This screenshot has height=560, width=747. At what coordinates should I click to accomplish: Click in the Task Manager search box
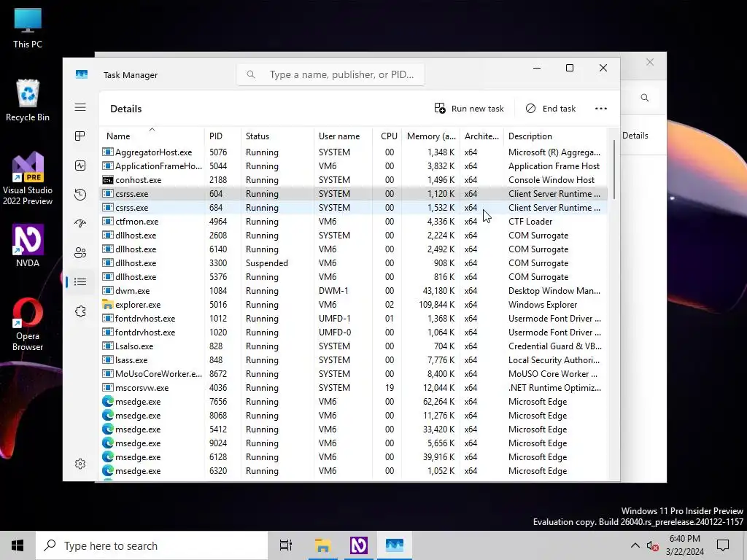[x=330, y=74]
